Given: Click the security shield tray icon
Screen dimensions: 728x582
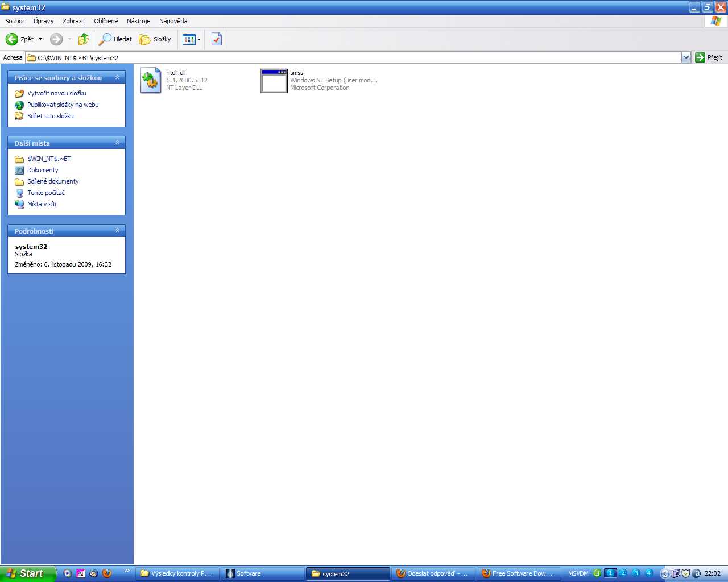Looking at the screenshot, I should pyautogui.click(x=686, y=573).
